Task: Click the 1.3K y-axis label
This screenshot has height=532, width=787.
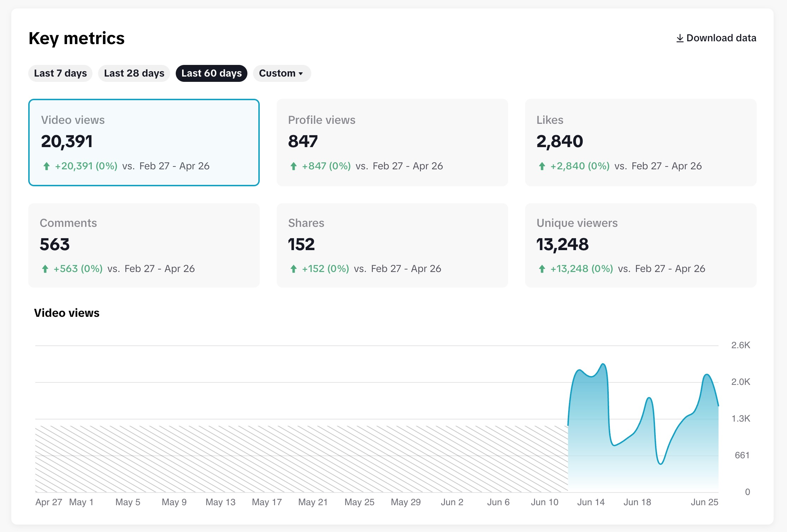Action: coord(741,418)
